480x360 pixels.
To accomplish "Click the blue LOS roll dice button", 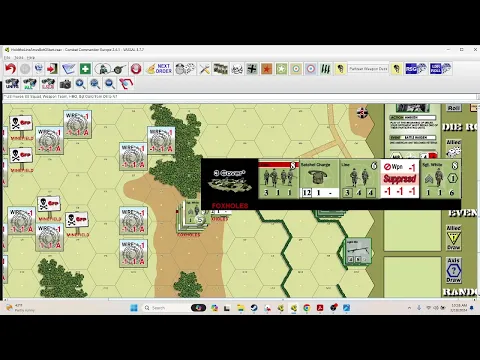I will tap(440, 69).
